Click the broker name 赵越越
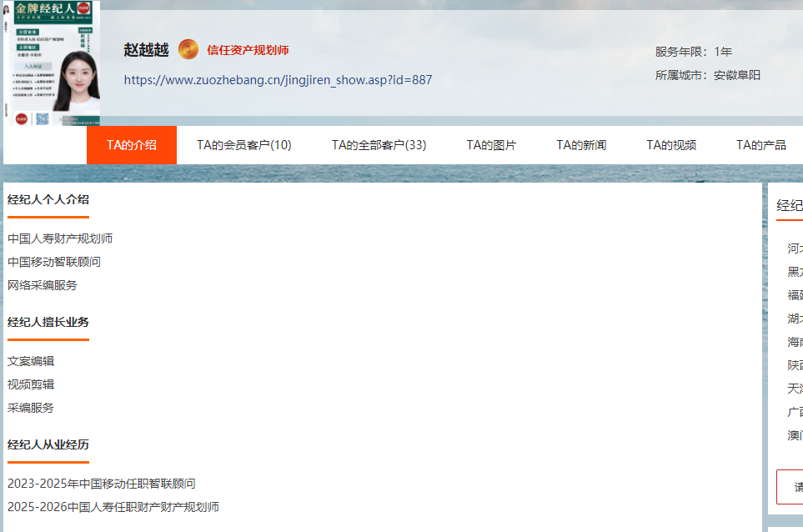The height and width of the screenshot is (532, 803). [x=146, y=50]
